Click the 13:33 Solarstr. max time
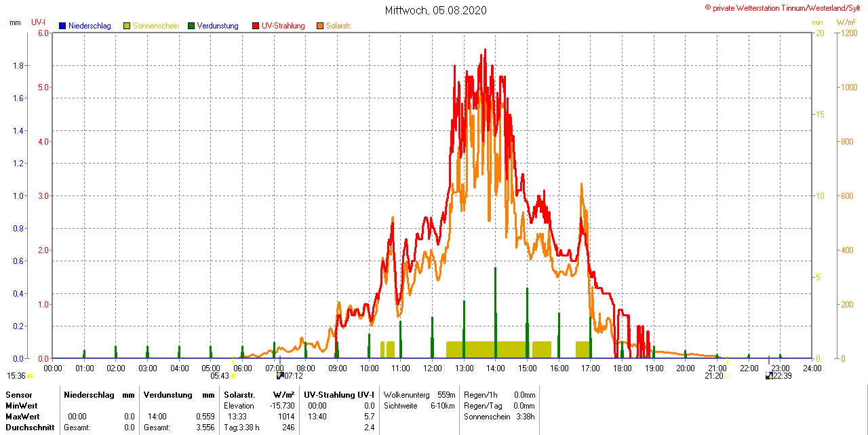 click(237, 416)
